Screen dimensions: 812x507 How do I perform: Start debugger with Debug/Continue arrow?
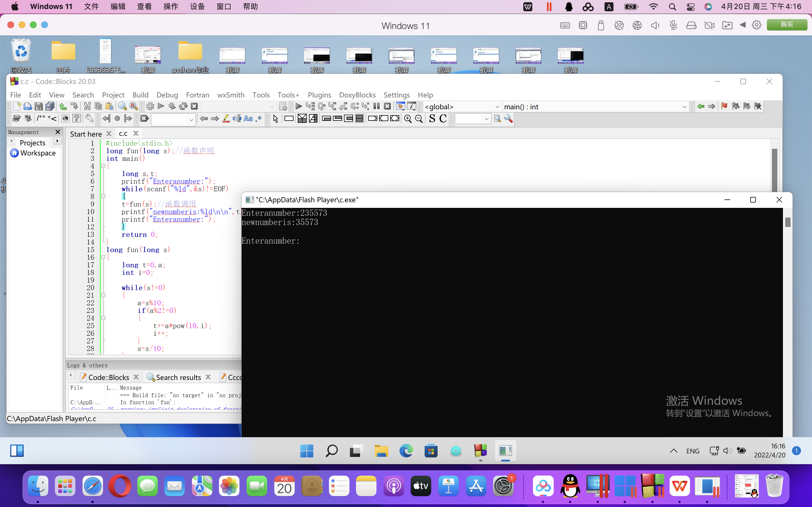[x=298, y=107]
